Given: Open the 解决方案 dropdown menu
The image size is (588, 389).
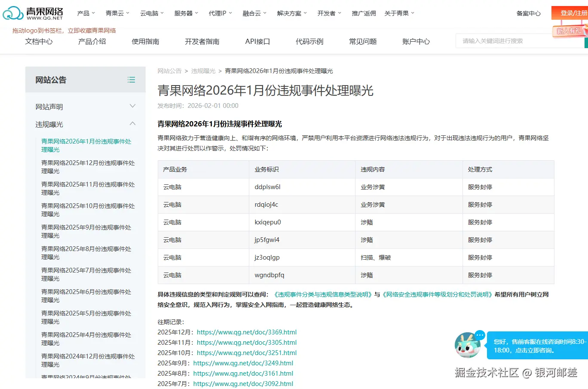Looking at the screenshot, I should 292,13.
